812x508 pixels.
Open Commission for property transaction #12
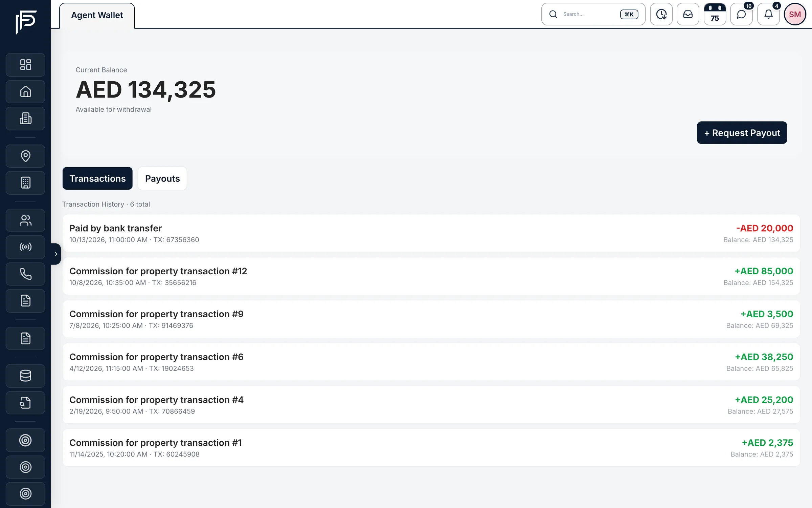[431, 276]
